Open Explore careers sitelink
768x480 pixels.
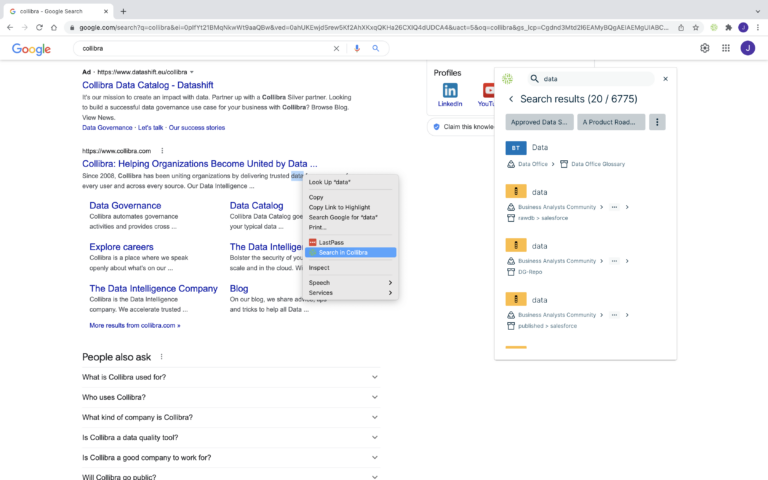[x=121, y=247]
